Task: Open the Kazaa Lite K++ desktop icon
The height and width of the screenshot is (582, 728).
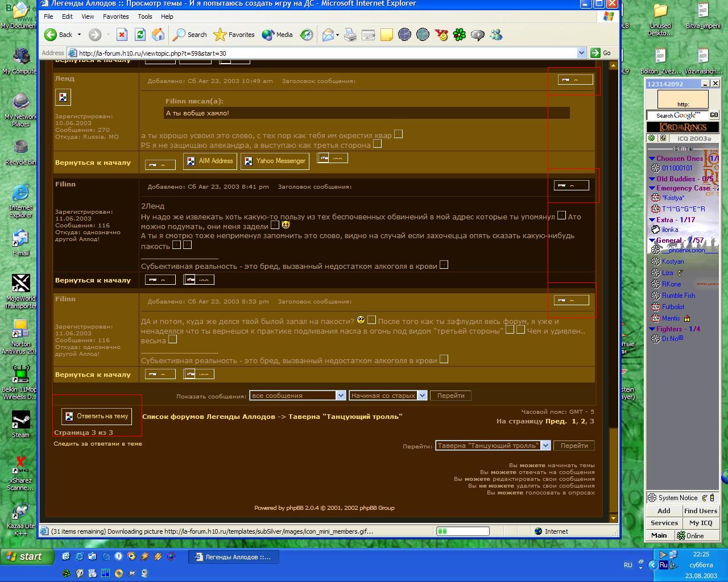Action: [x=20, y=518]
